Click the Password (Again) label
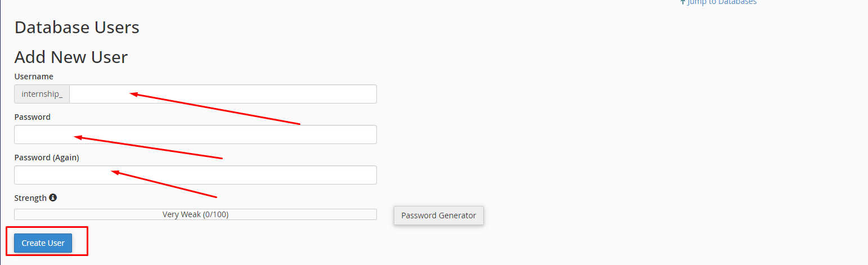The width and height of the screenshot is (868, 265). click(47, 158)
